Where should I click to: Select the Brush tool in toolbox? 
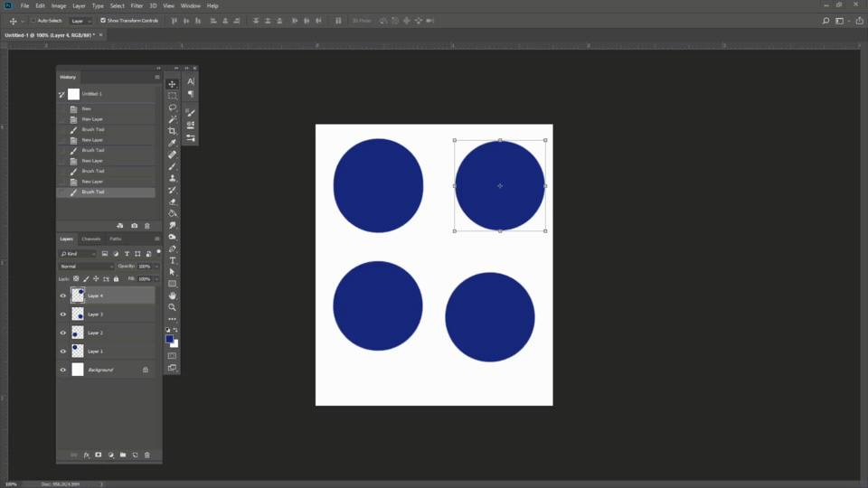[172, 166]
